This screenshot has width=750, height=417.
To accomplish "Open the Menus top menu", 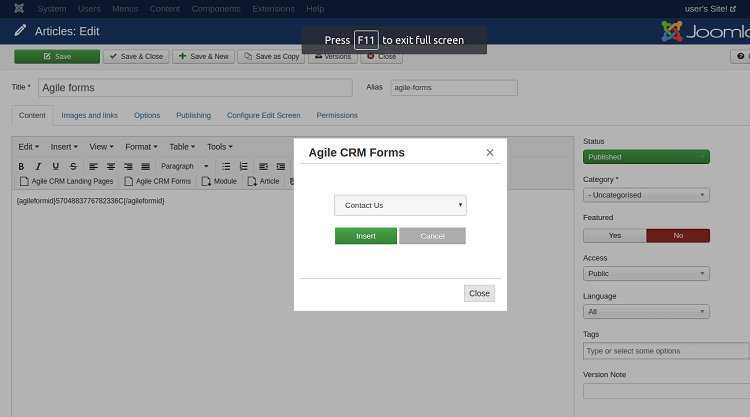I will point(125,9).
